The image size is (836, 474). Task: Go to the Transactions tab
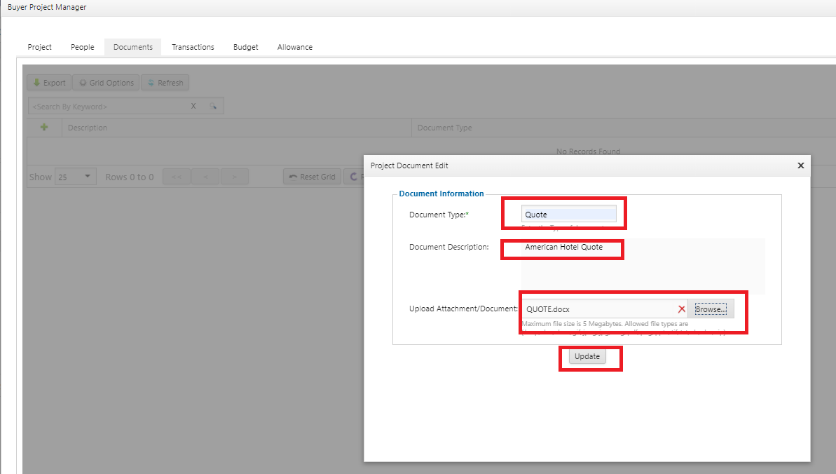coord(192,47)
